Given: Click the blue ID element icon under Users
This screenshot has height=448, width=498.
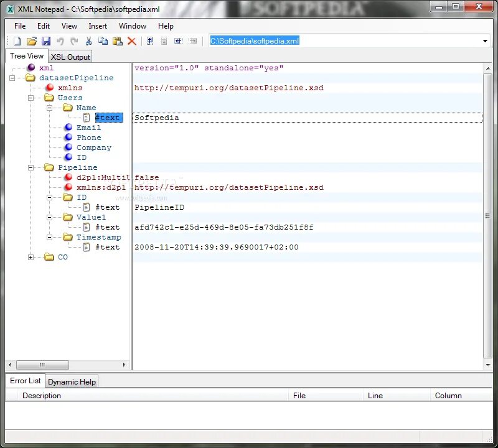Looking at the screenshot, I should tap(68, 157).
